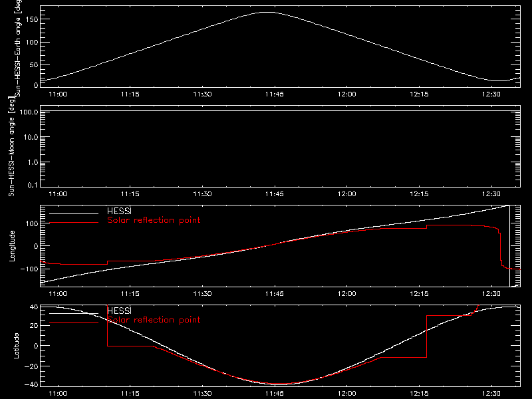
Task: Click the 'Sun-HESSI-Moon angle [deg]' axis title
Action: click(11, 147)
